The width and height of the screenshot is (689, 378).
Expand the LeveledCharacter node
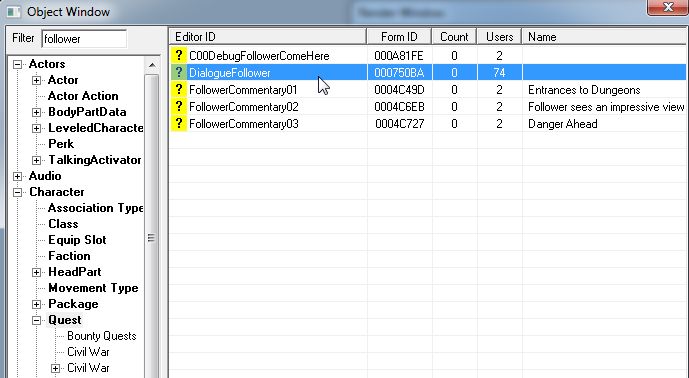point(36,128)
